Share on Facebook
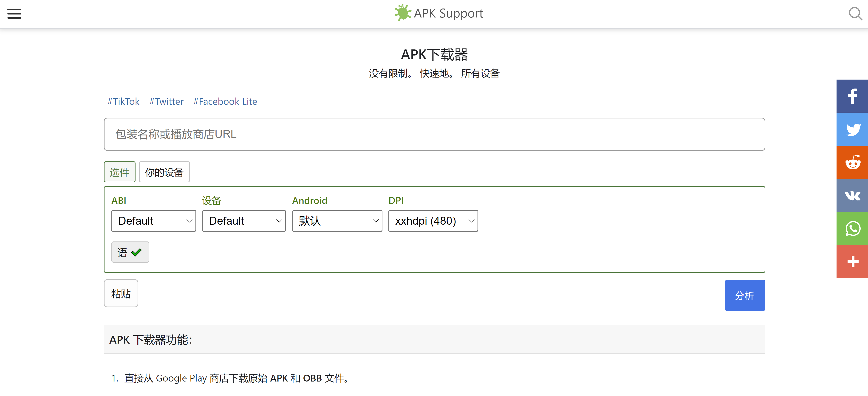This screenshot has height=396, width=868. click(x=852, y=96)
